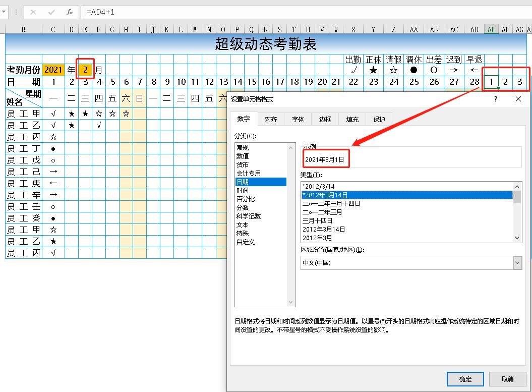Click the 确定 confirm button

[464, 379]
